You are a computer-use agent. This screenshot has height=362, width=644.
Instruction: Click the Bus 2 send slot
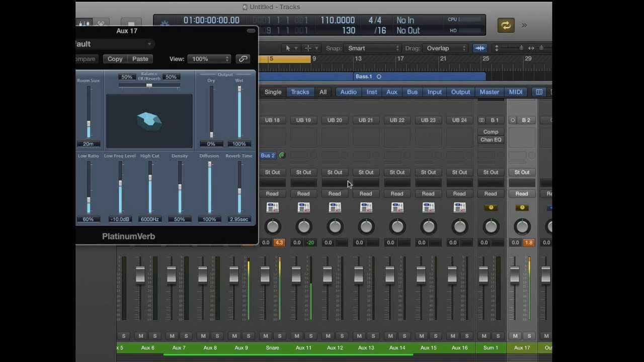268,155
